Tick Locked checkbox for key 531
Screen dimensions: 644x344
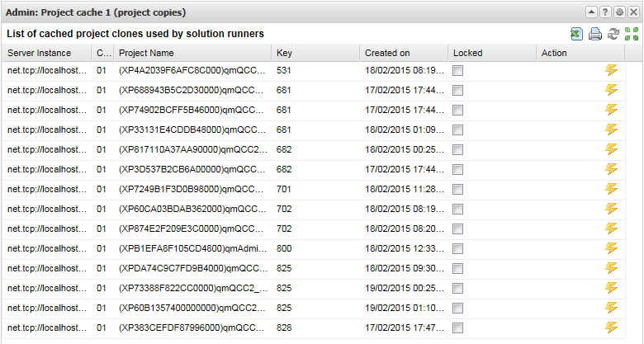pos(458,71)
